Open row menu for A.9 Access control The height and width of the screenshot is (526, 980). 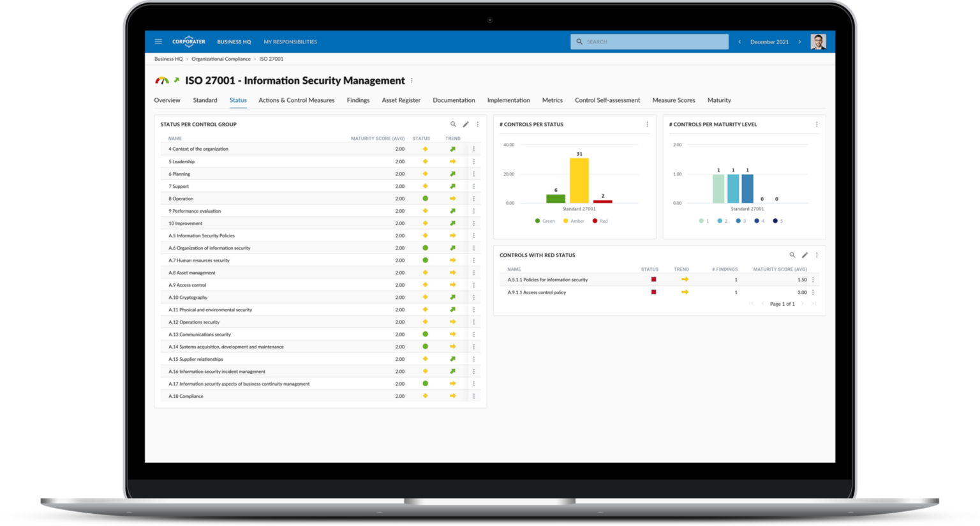pos(473,285)
